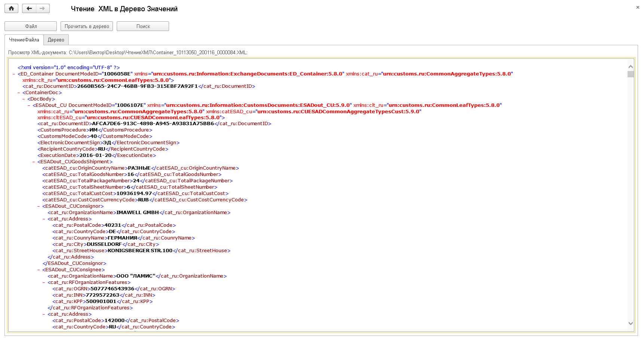The image size is (644, 340).
Task: Click the CustomsProcedure value ИМ
Action: [x=93, y=130]
